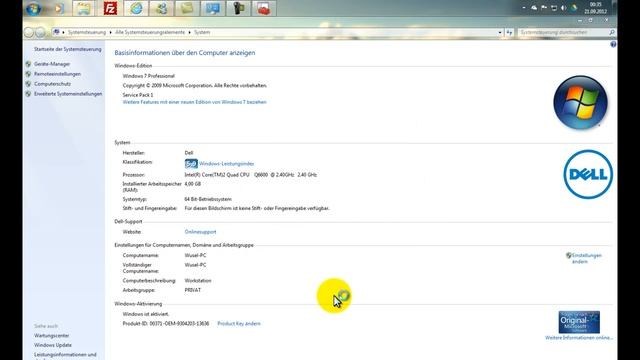This screenshot has width=640, height=360.
Task: Launch FileZilla from the taskbar
Action: click(110, 9)
